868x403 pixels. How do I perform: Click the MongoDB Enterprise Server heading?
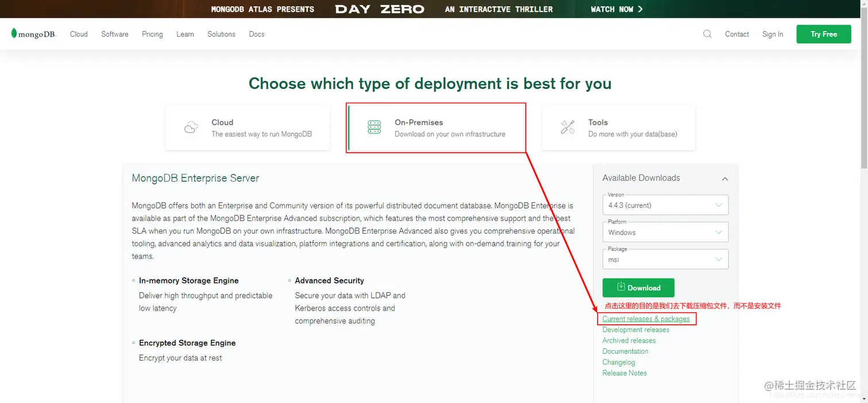pos(195,178)
